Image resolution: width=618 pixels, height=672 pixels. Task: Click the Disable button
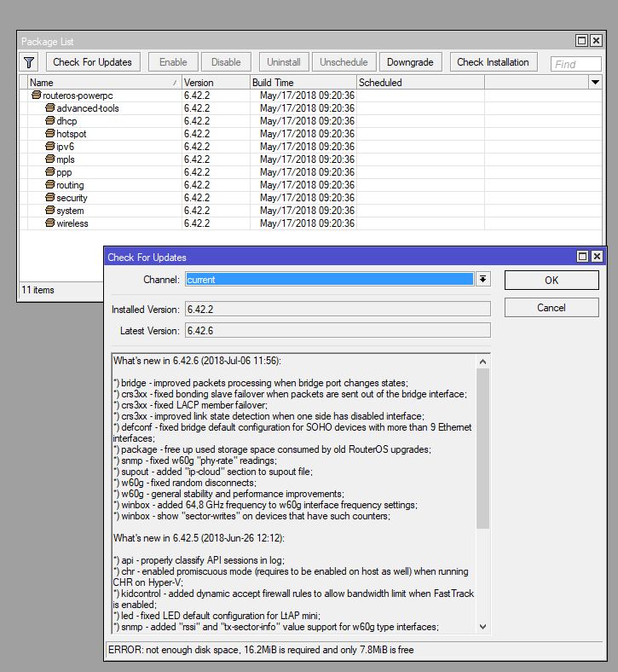226,62
